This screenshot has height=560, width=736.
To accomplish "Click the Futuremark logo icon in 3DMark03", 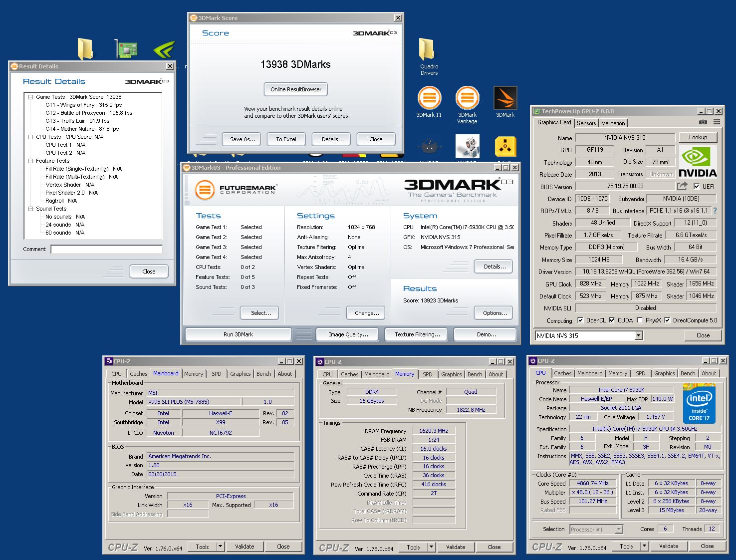I will coord(204,190).
